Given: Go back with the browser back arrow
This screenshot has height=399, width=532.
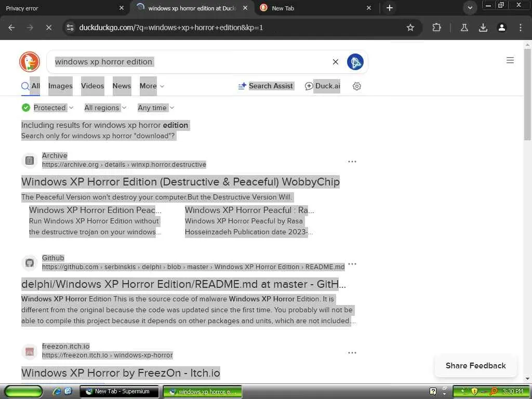Looking at the screenshot, I should pos(11,28).
